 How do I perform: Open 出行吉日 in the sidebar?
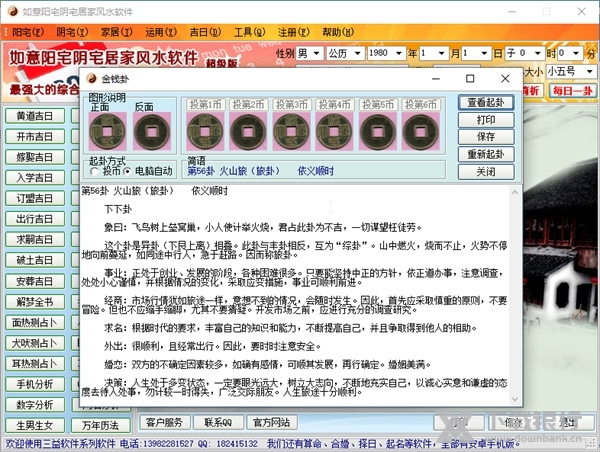(x=35, y=219)
